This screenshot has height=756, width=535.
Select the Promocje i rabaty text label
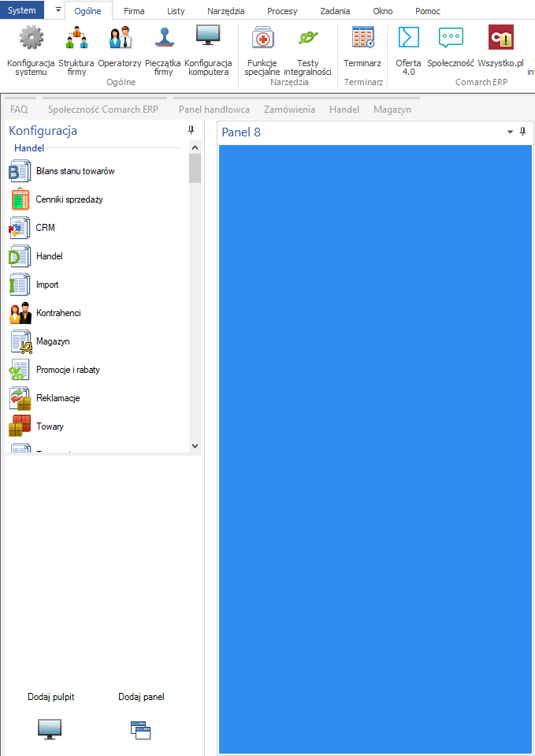68,370
